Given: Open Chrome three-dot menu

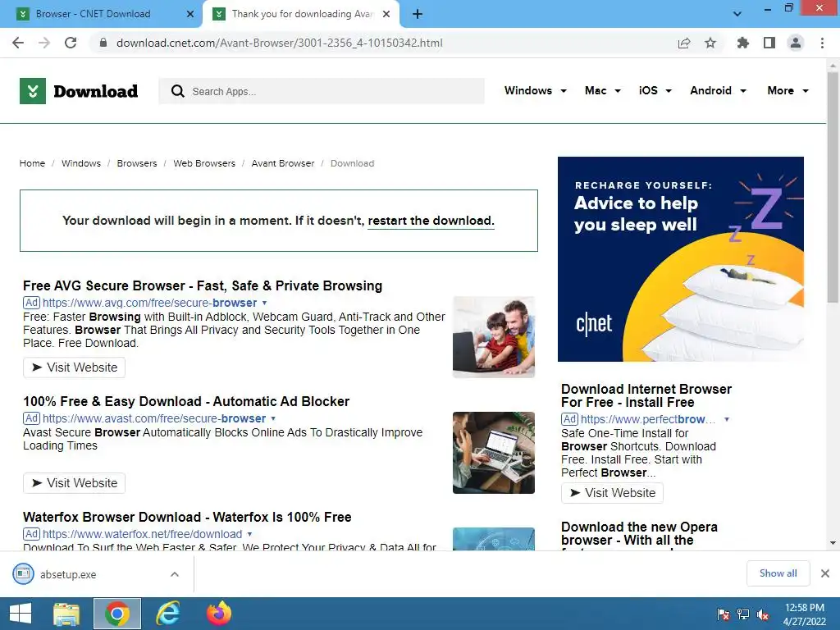Looking at the screenshot, I should 822,43.
